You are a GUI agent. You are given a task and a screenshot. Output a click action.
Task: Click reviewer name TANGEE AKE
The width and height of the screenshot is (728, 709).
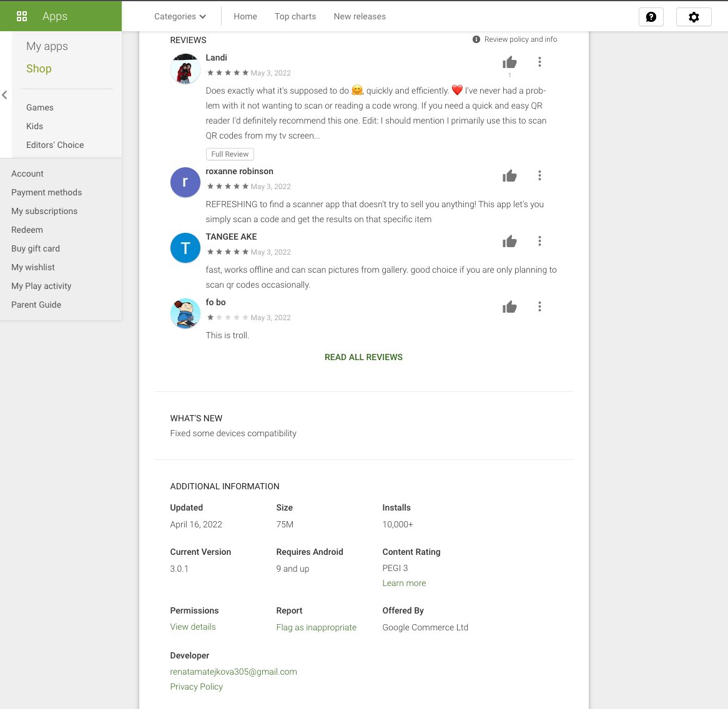point(231,237)
